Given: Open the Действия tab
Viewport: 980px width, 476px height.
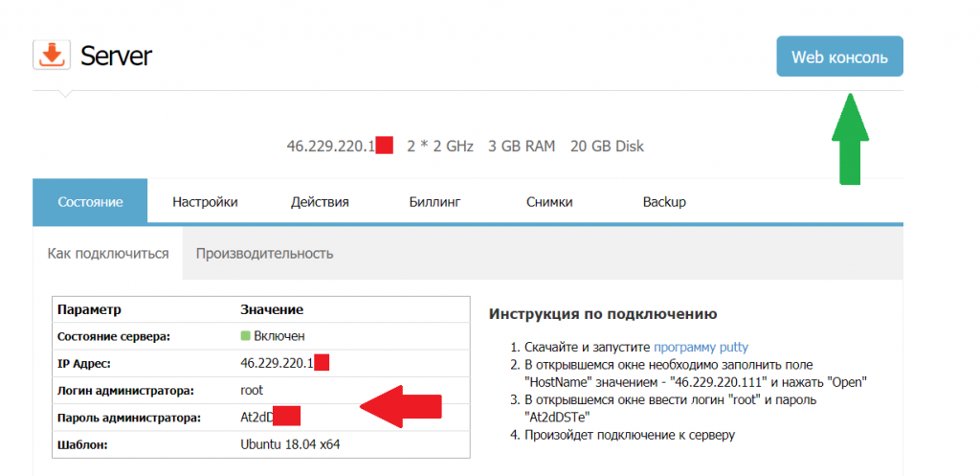Looking at the screenshot, I should point(320,202).
